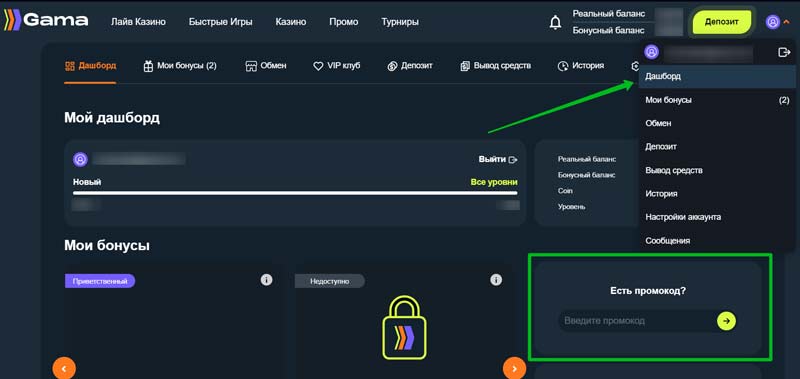Viewport: 800px width, 379px height.
Task: Collapse the profile menu chevron
Action: point(786,22)
